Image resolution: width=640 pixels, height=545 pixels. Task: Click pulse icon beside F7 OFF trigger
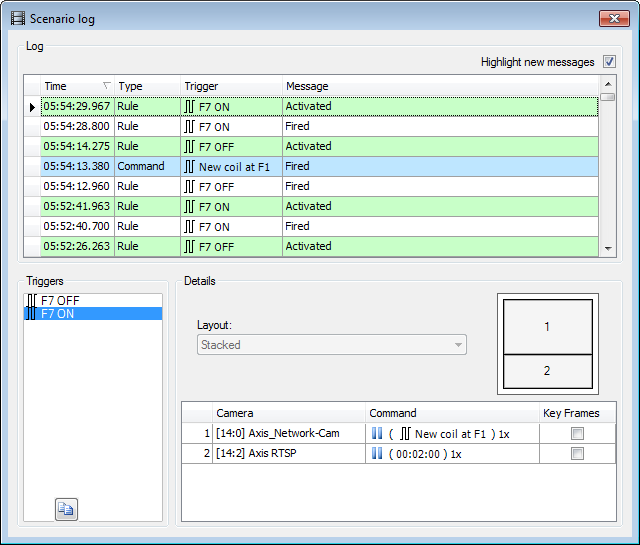[x=32, y=299]
